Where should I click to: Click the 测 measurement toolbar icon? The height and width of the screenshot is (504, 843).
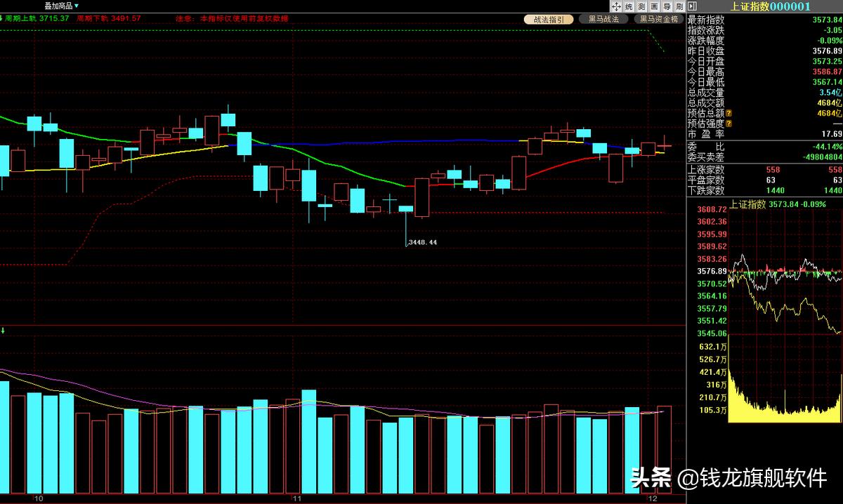click(640, 6)
